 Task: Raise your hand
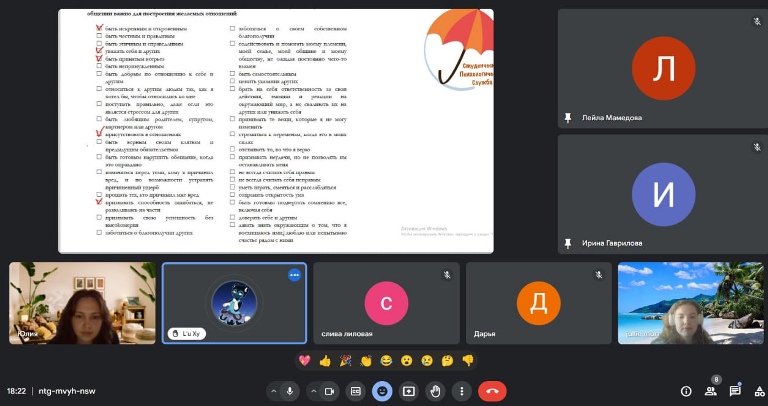tap(435, 391)
